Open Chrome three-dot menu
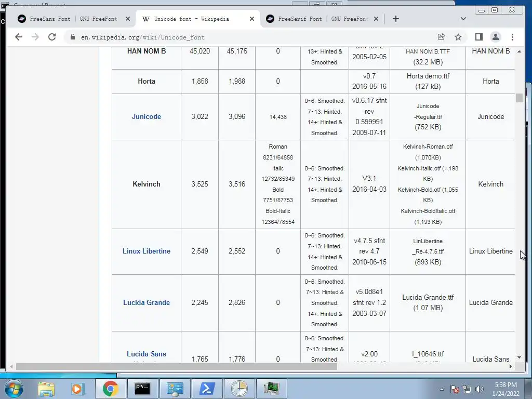Image resolution: width=532 pixels, height=399 pixels. point(512,37)
